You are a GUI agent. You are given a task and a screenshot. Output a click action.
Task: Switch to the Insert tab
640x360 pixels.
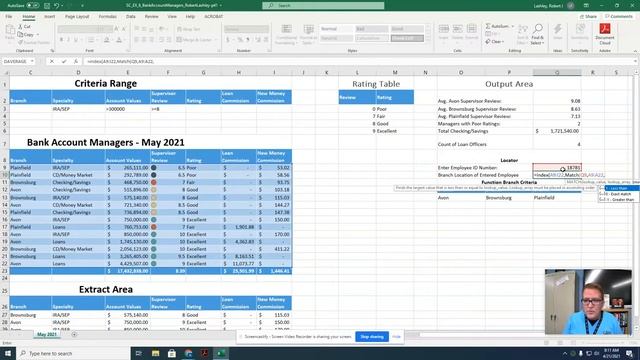click(49, 17)
